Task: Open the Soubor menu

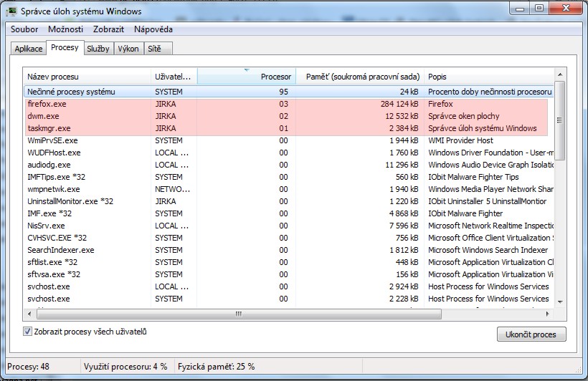Action: (x=24, y=29)
